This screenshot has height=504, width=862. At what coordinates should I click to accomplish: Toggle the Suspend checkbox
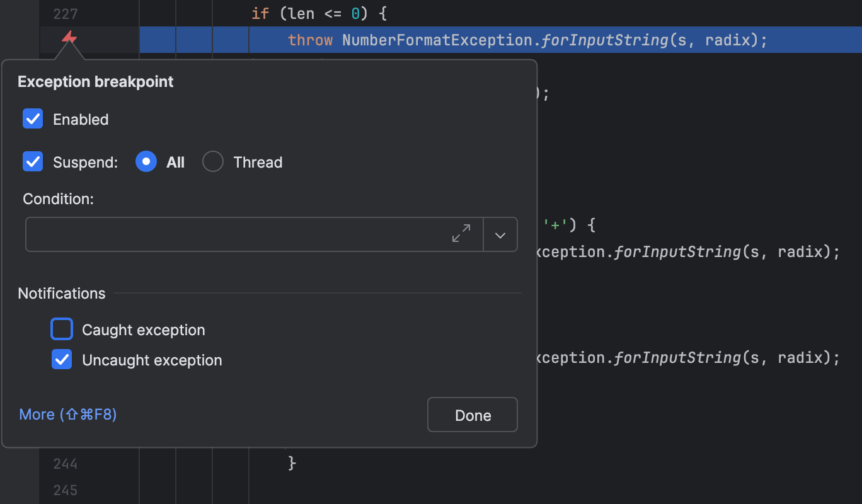tap(33, 162)
